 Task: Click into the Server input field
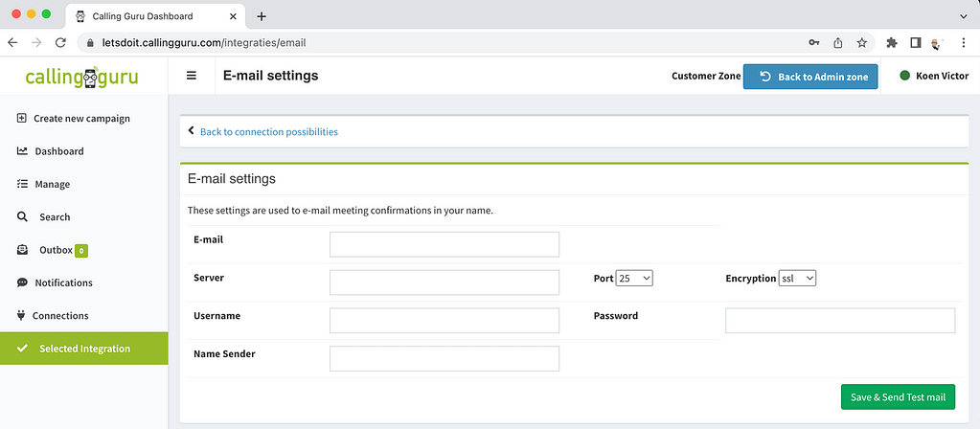[x=444, y=282]
